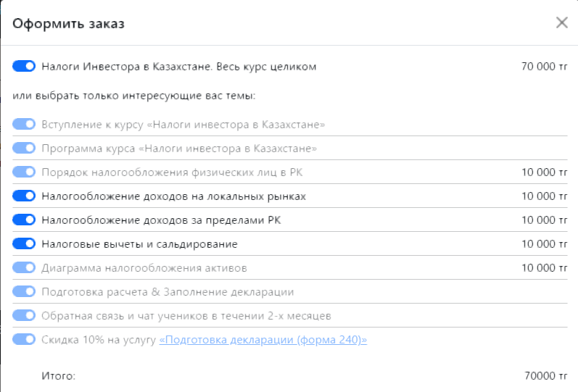Click the "Оформить заказ" dialog title
The image size is (578, 392).
pos(69,24)
